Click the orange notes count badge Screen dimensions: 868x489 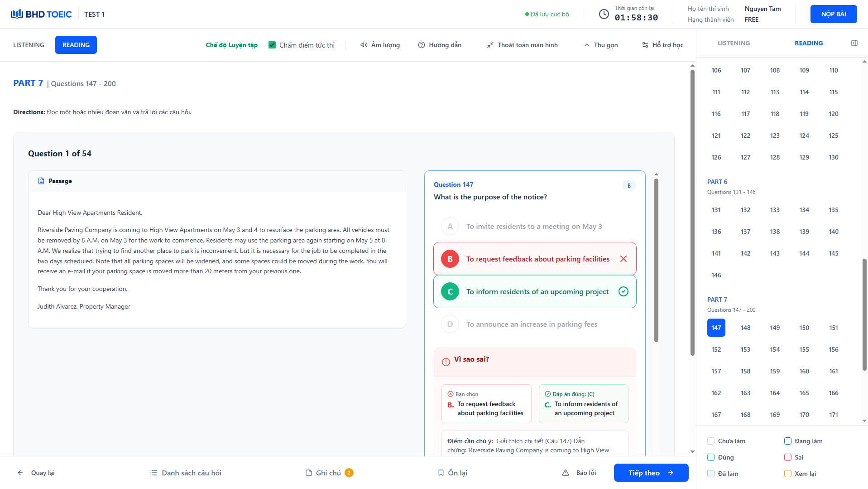coord(349,473)
